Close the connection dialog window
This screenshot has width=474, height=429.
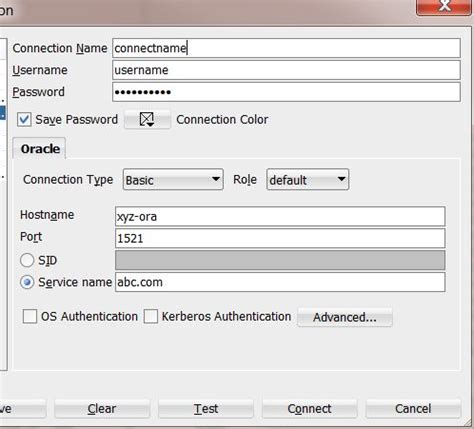(x=444, y=6)
